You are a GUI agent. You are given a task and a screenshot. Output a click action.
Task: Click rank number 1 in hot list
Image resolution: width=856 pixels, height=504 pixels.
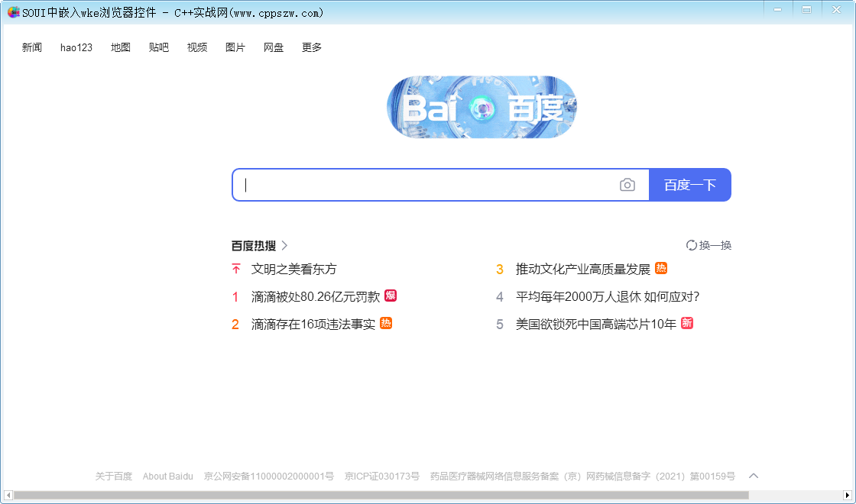(x=235, y=297)
